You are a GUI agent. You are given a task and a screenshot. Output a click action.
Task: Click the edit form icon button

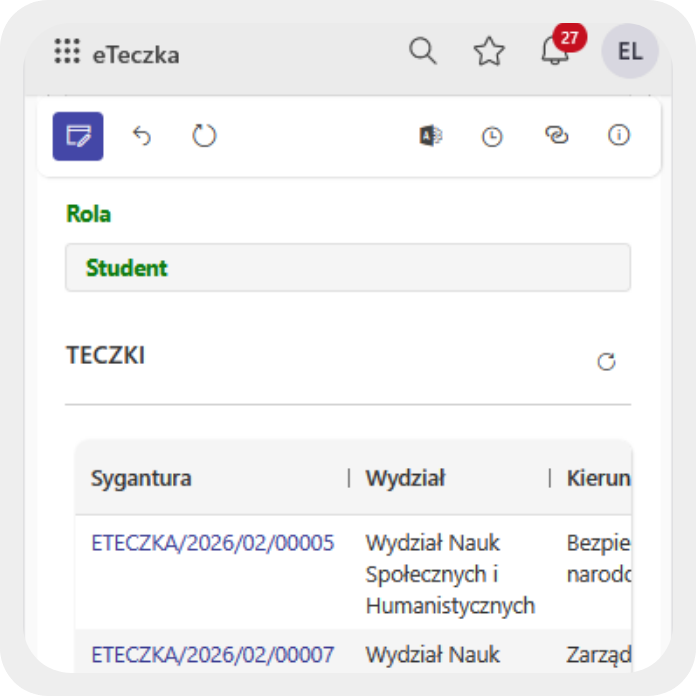pyautogui.click(x=78, y=136)
